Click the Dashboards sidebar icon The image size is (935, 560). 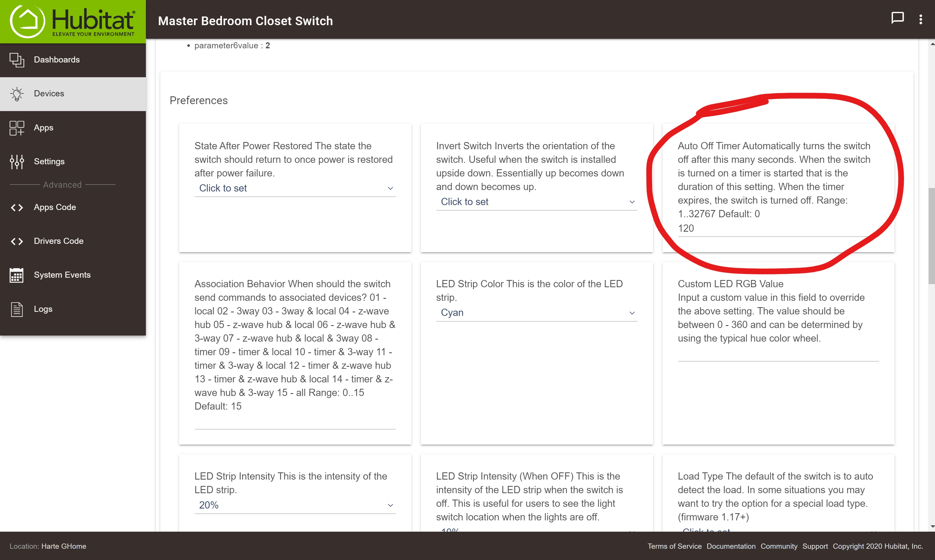16,60
